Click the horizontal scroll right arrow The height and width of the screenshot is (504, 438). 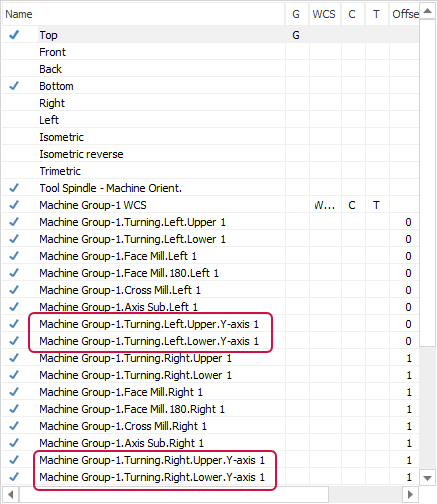pos(410,494)
